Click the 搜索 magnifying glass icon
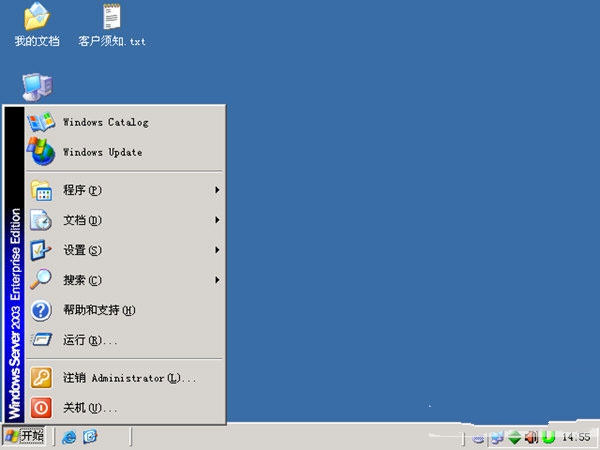Screen dimensions: 600x450 click(x=41, y=279)
